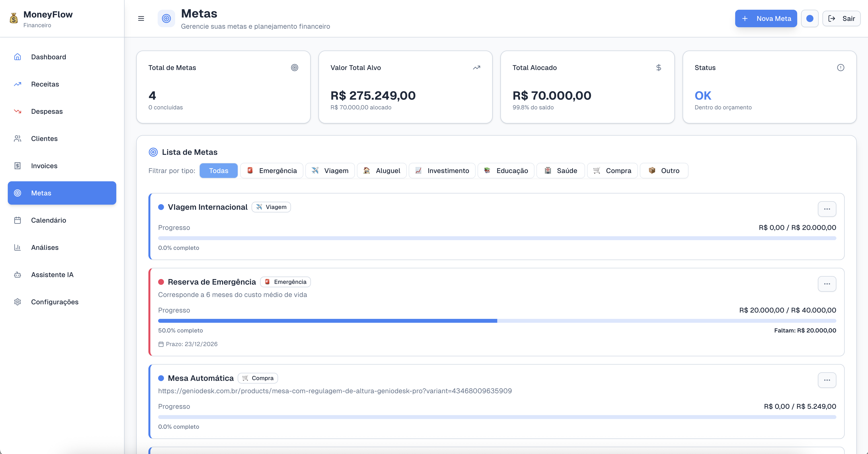Click the Viagem Internacional goal title
The image size is (868, 454).
point(208,207)
